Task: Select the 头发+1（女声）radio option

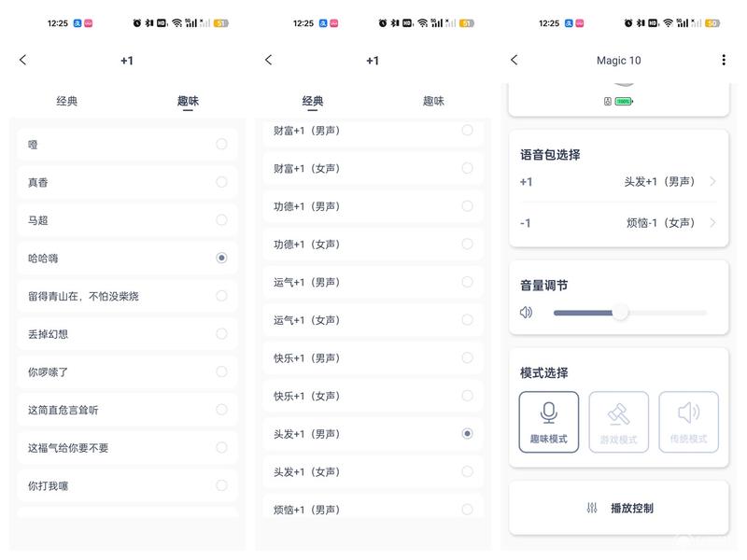Action: coord(468,471)
